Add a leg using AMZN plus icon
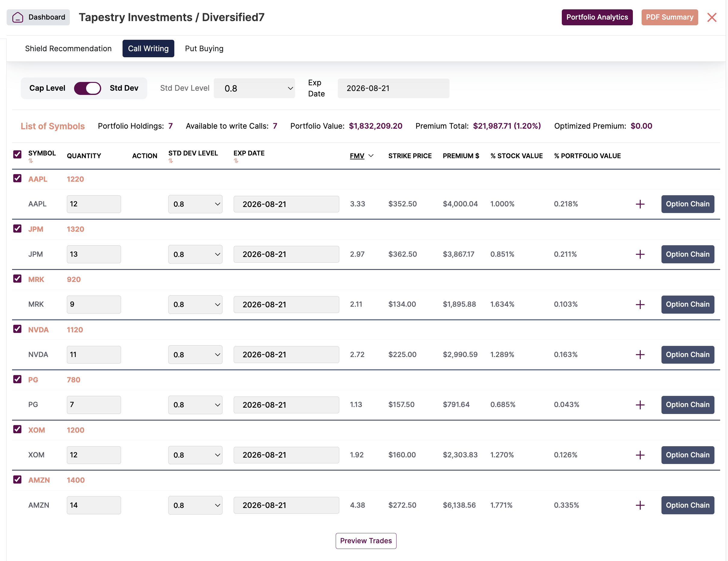Image resolution: width=728 pixels, height=561 pixels. pos(640,505)
